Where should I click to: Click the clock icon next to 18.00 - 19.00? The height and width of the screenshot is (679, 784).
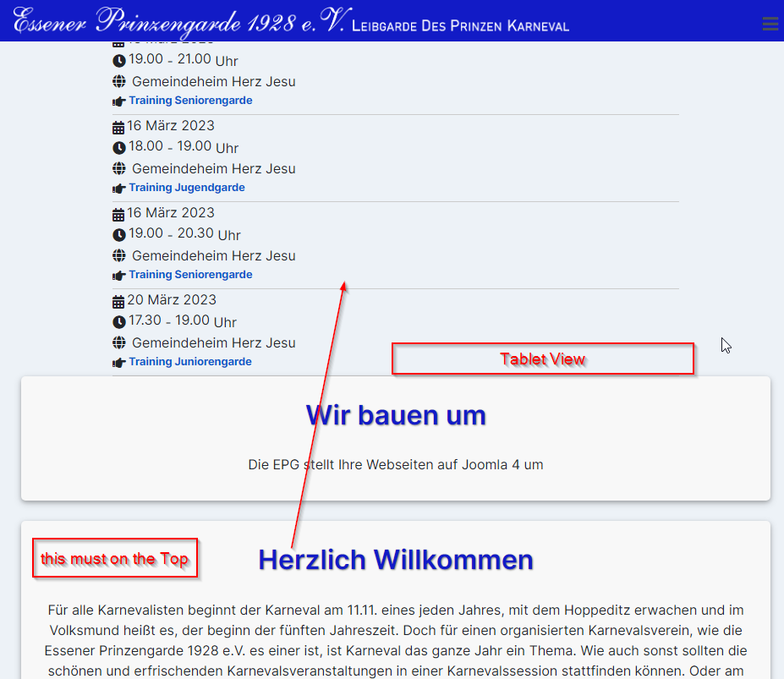point(118,147)
